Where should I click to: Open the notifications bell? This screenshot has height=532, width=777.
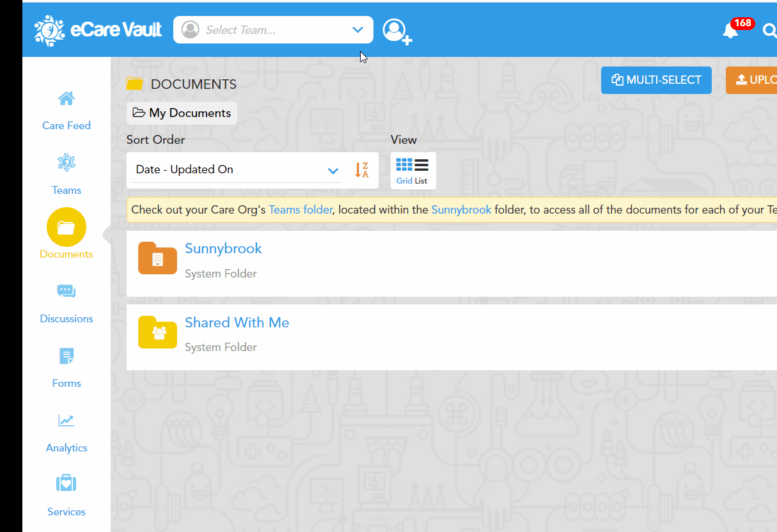tap(730, 30)
